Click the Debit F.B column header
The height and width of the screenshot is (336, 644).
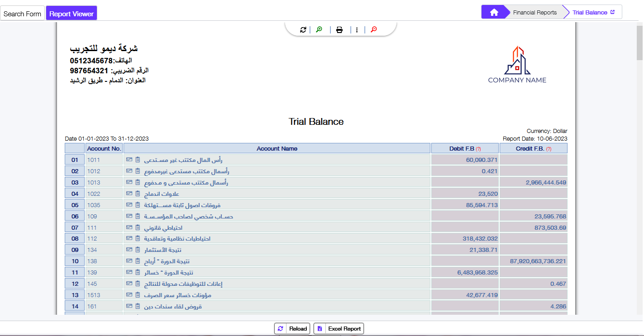click(465, 148)
